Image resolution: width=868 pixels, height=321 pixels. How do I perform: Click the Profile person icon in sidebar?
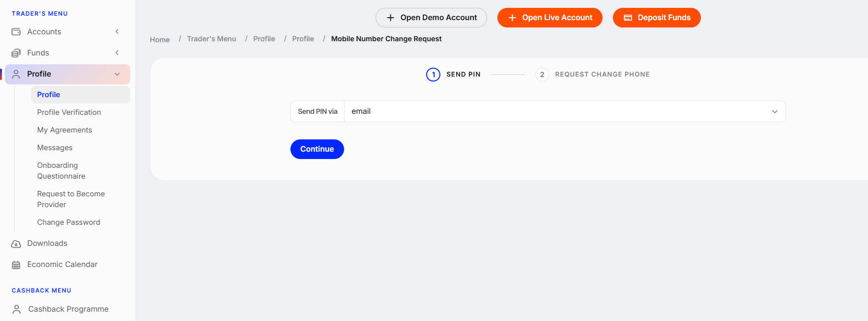click(x=16, y=74)
